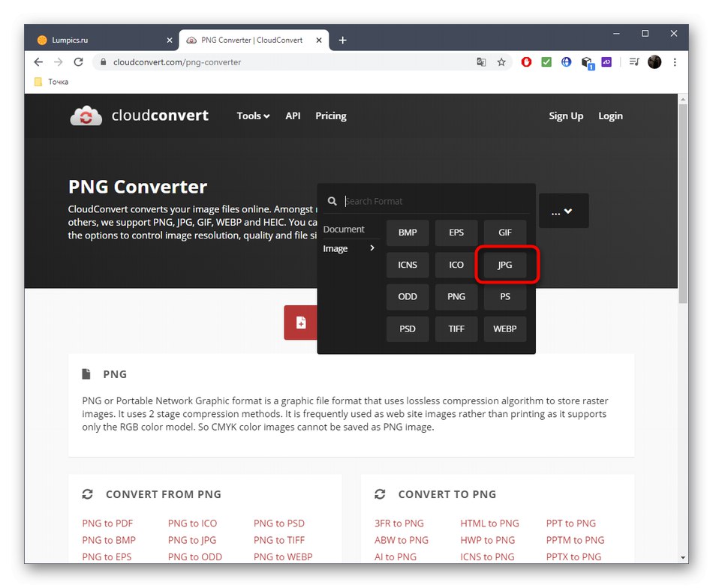This screenshot has height=588, width=713.
Task: Close the Lumpics.ru tab
Action: click(x=169, y=40)
